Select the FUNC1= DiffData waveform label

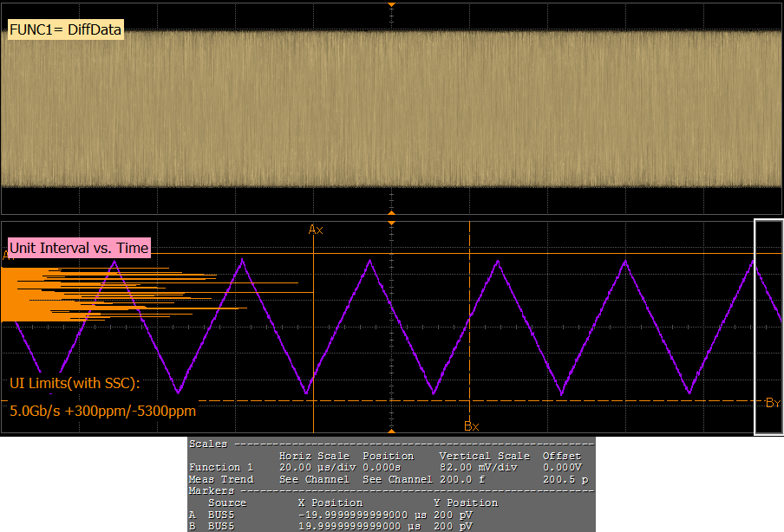pyautogui.click(x=66, y=30)
